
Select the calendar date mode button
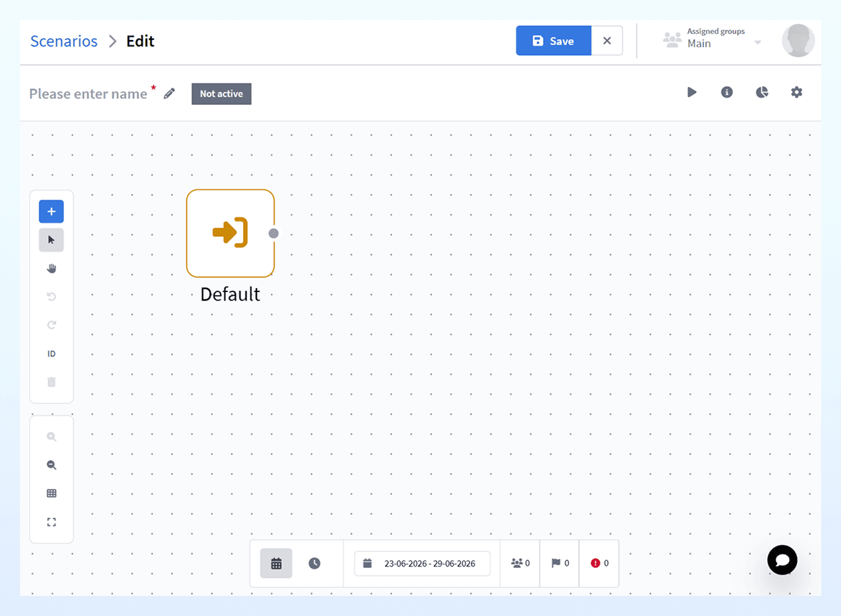pos(276,563)
